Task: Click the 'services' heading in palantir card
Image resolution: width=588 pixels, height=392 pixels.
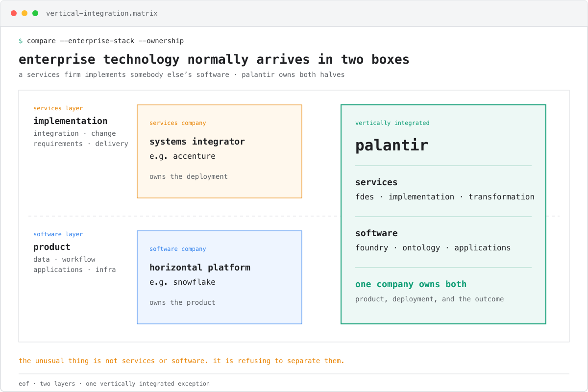Action: point(376,182)
